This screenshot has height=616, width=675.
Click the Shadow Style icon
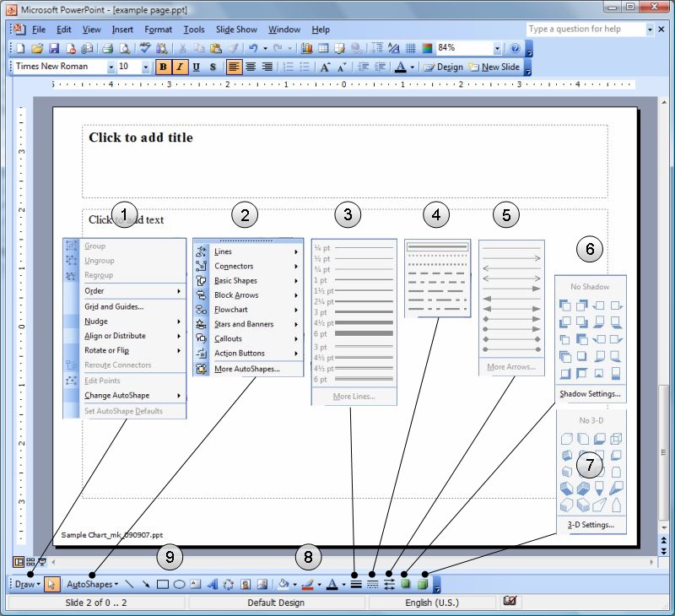406,584
